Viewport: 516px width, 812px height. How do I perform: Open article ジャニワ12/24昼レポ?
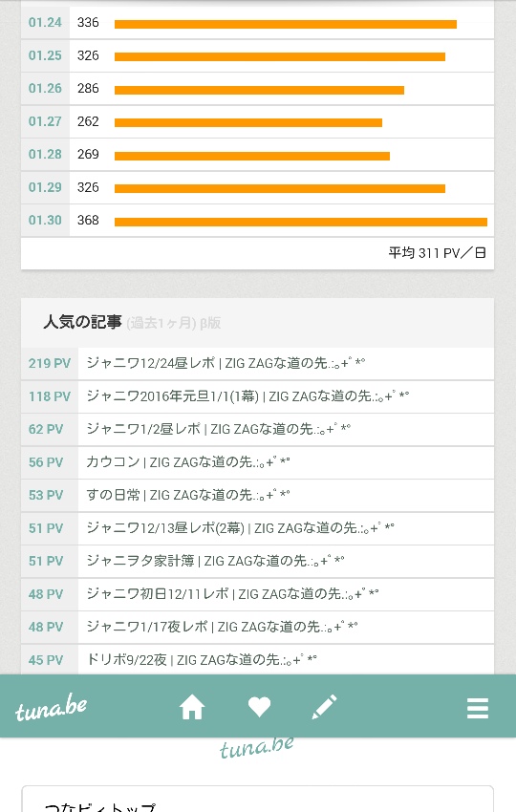(257, 364)
